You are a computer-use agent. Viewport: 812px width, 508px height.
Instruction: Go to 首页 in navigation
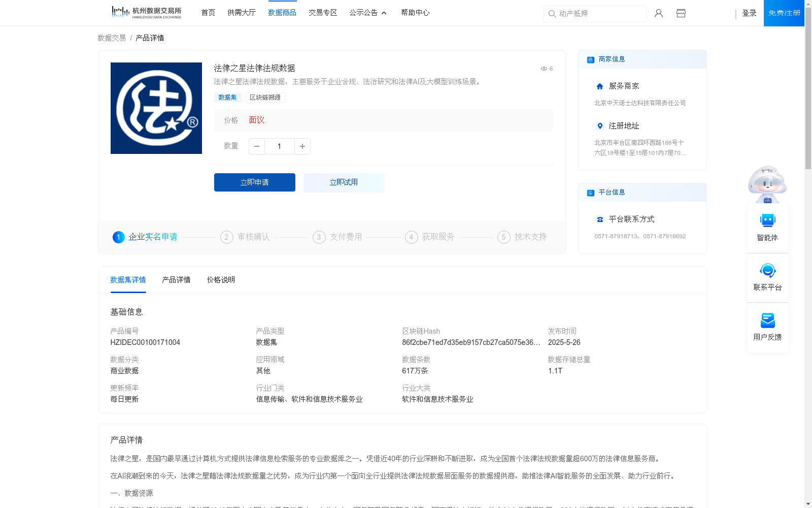(208, 13)
